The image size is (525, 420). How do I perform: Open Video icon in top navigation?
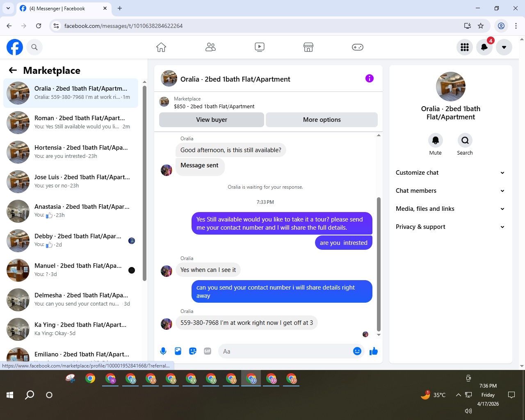(260, 47)
